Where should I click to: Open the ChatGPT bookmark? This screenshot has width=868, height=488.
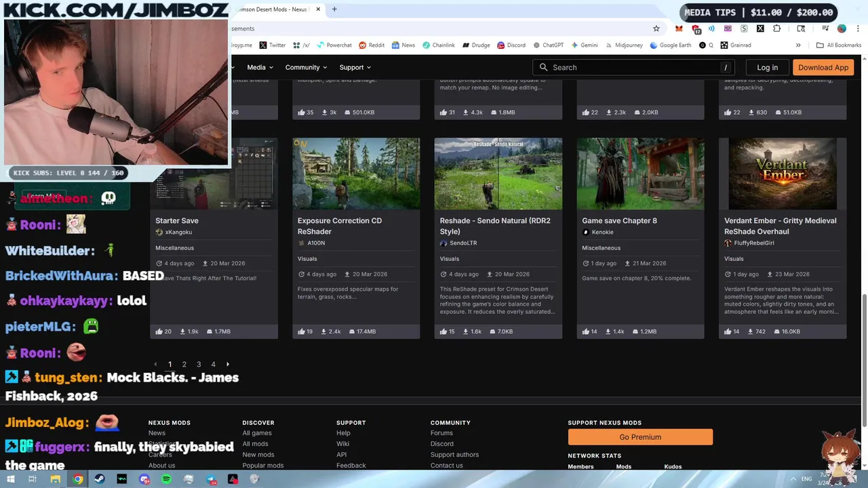(x=548, y=45)
